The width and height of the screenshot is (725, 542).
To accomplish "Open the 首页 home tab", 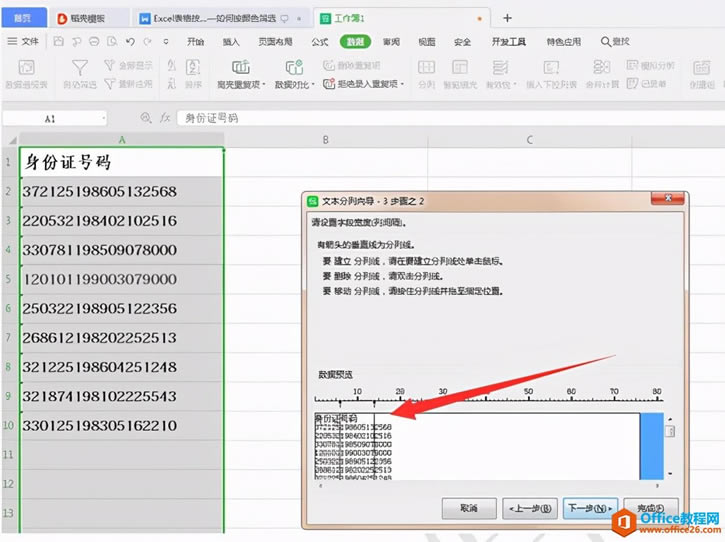I will pyautogui.click(x=22, y=18).
